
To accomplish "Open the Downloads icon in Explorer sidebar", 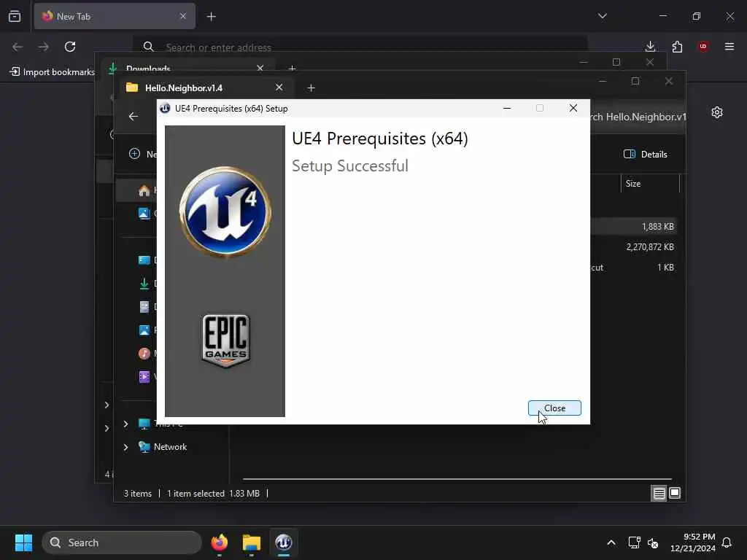I will click(x=144, y=284).
